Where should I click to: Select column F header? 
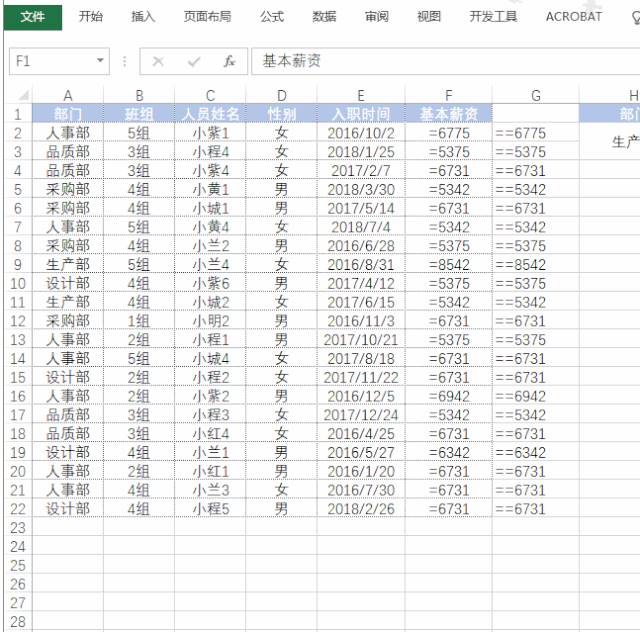(449, 96)
